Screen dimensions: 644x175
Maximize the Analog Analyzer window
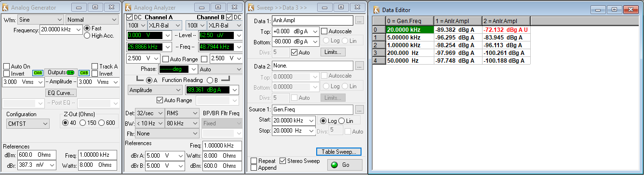tap(218, 8)
